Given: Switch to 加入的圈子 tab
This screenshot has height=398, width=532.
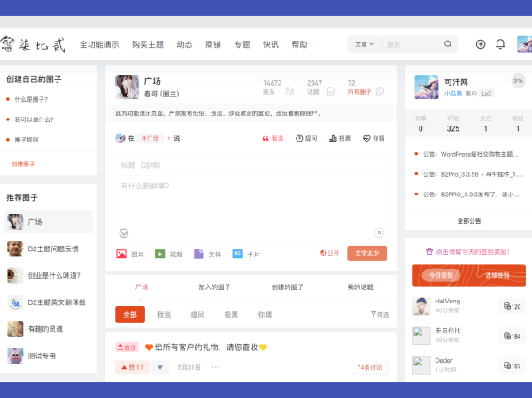Looking at the screenshot, I should click(x=214, y=287).
